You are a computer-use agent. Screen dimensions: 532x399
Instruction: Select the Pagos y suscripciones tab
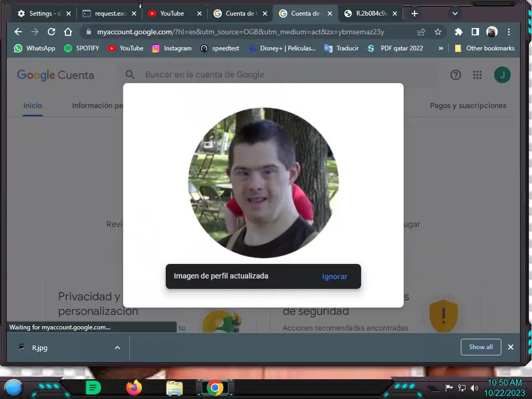click(x=468, y=105)
